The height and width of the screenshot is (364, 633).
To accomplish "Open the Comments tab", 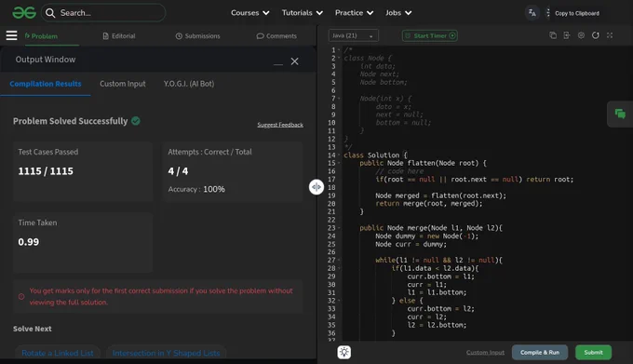I will point(276,36).
